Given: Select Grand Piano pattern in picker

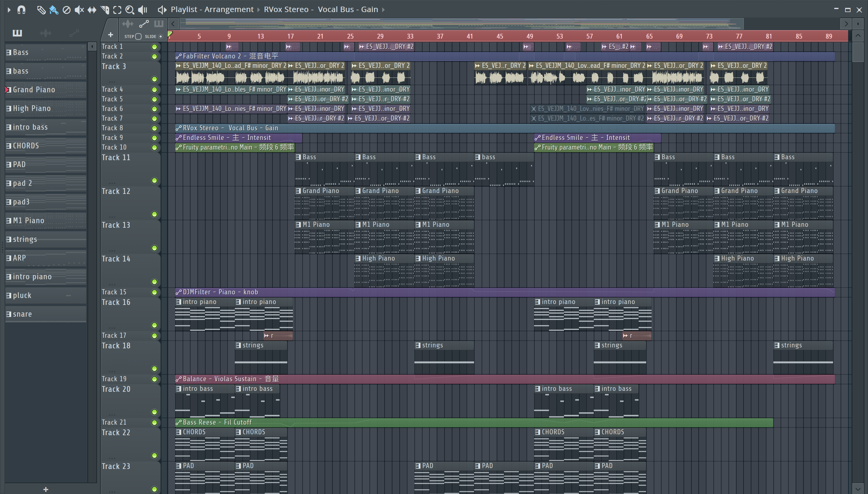Looking at the screenshot, I should (x=46, y=90).
